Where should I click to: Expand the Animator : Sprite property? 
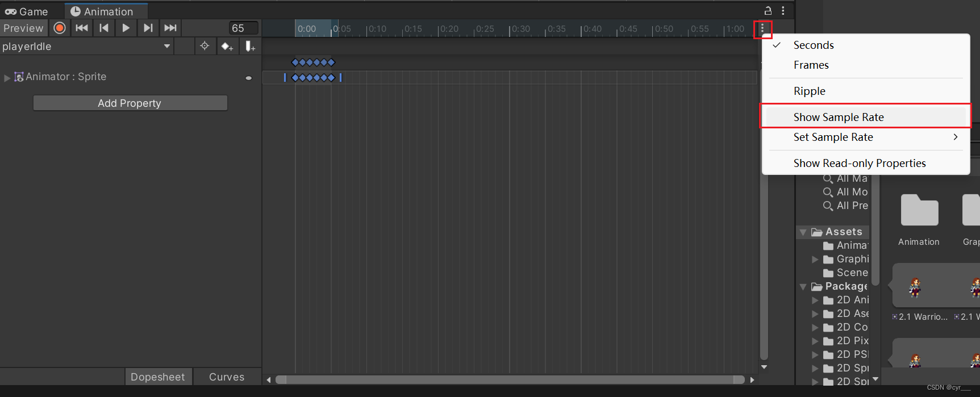click(7, 77)
